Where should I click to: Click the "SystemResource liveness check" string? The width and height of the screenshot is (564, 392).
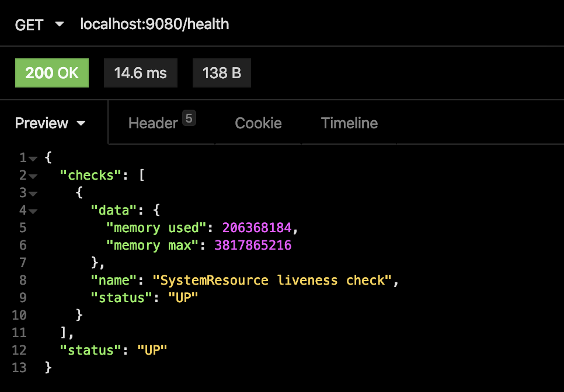272,281
